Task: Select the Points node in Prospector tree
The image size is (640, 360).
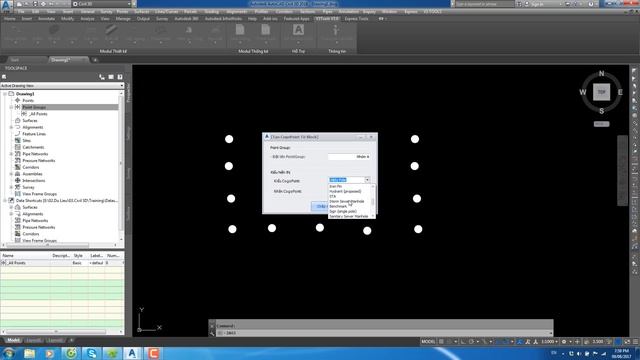Action: [x=28, y=100]
